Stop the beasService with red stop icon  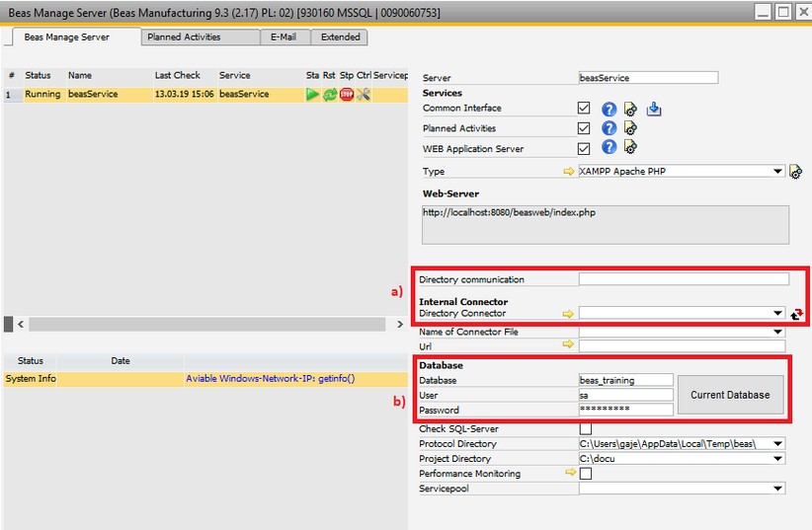pos(347,95)
